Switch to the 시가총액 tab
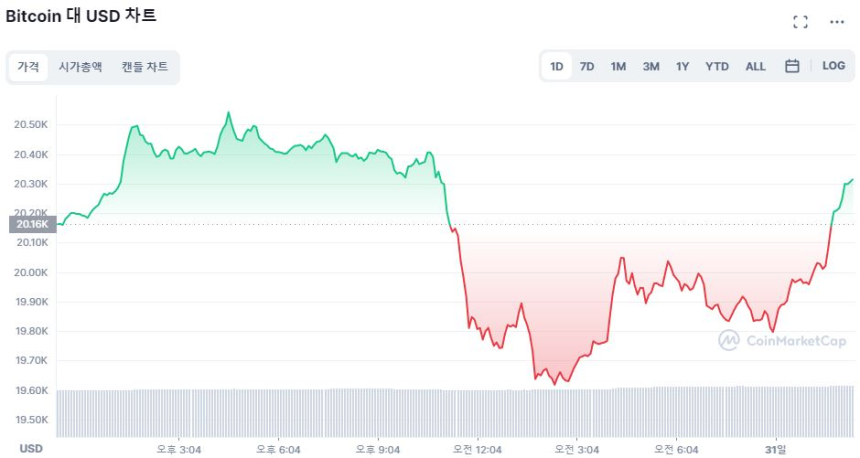The height and width of the screenshot is (458, 860). [x=80, y=67]
